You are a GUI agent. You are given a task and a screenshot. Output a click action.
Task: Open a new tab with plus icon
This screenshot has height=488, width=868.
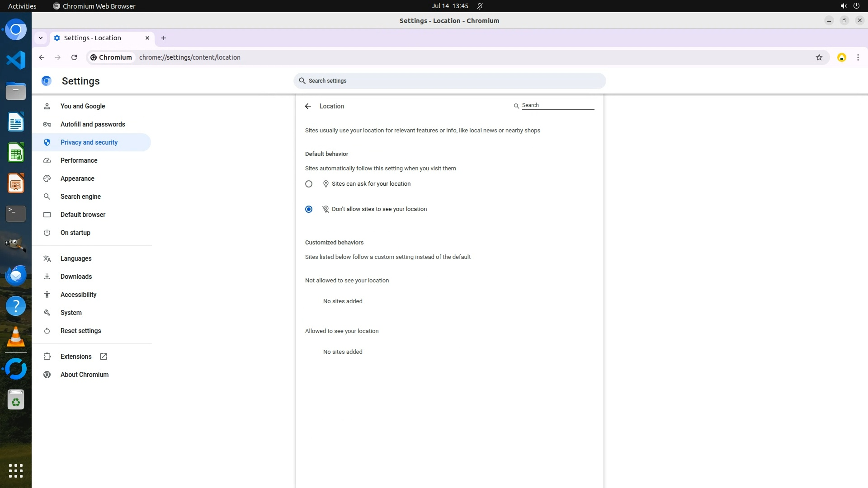tap(164, 38)
